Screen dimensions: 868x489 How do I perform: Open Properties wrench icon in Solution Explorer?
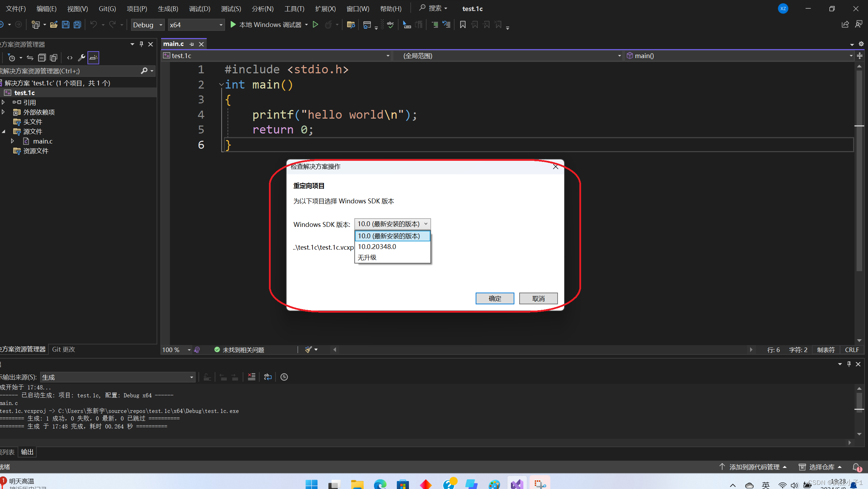point(81,58)
